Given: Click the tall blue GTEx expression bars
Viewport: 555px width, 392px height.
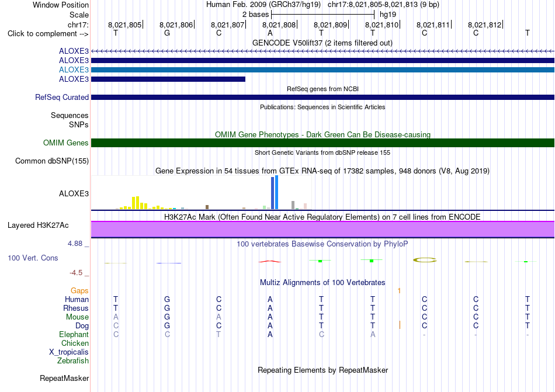Looking at the screenshot, I should [x=275, y=193].
